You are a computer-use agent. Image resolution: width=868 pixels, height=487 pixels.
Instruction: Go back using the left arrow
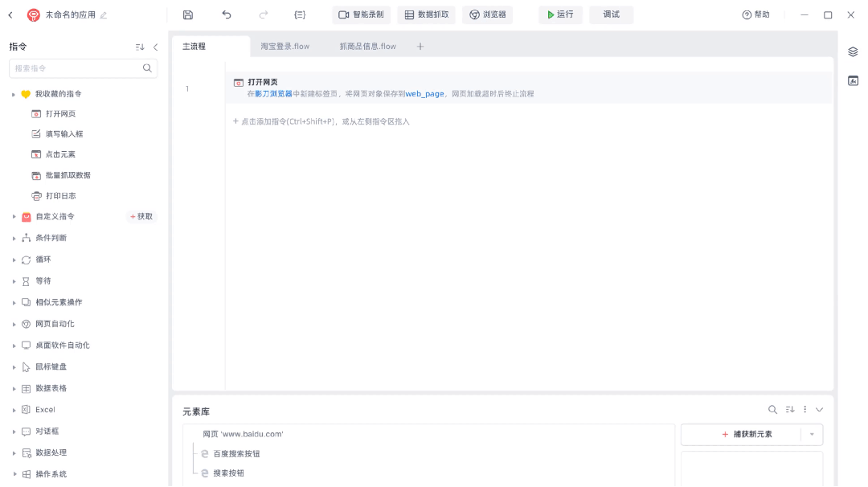pos(10,15)
